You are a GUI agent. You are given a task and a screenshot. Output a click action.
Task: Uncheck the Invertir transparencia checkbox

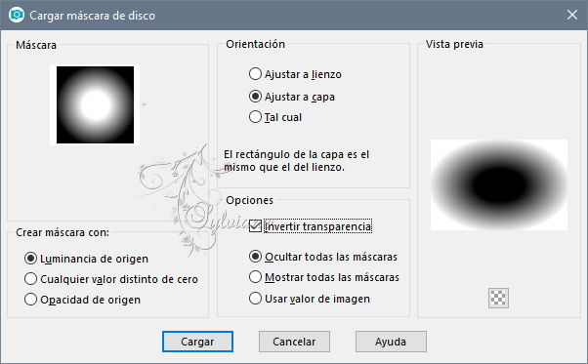click(255, 225)
